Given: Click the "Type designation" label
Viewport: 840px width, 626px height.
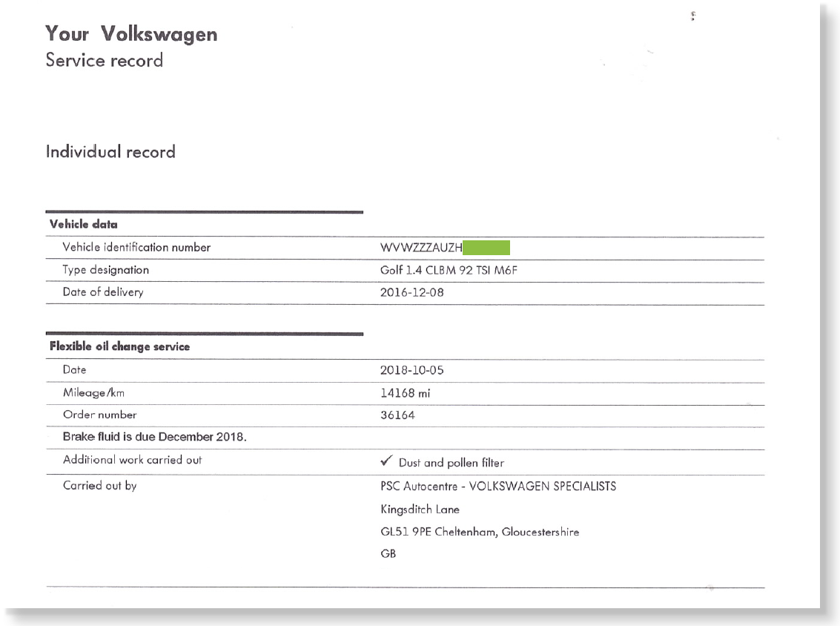Looking at the screenshot, I should point(106,270).
